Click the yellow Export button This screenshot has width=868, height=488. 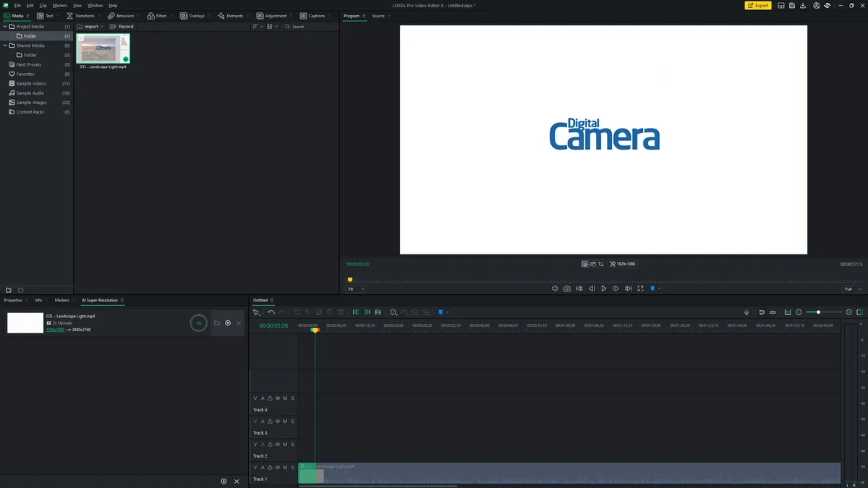coord(758,5)
